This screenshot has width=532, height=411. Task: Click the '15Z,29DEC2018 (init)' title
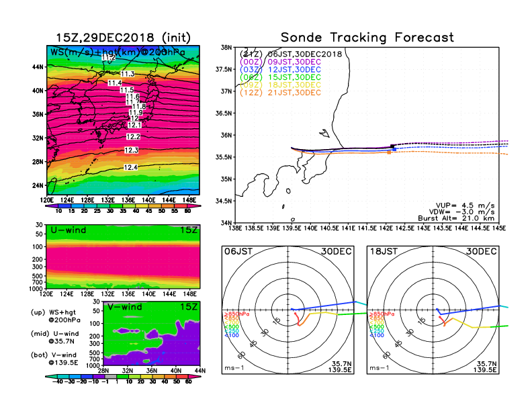pyautogui.click(x=123, y=38)
